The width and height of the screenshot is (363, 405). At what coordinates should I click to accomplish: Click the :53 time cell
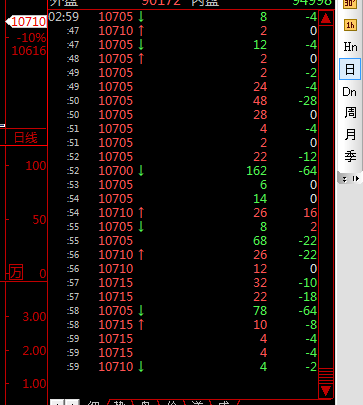[x=73, y=185]
